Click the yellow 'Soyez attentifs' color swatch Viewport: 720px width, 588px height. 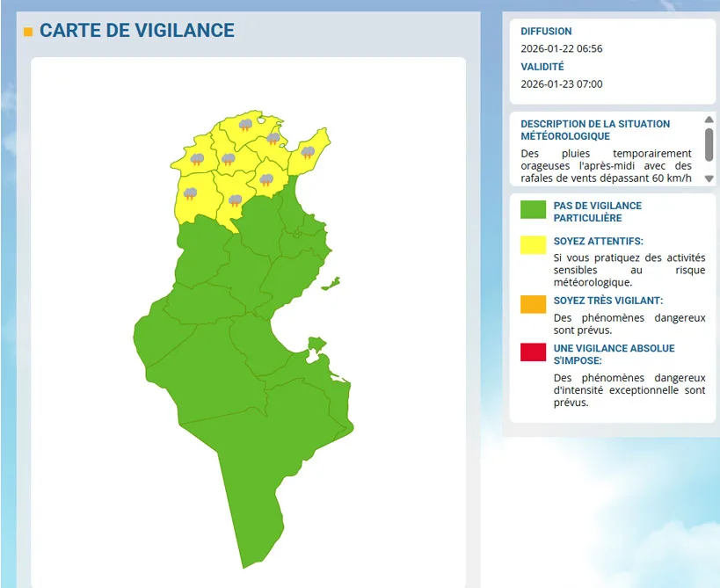click(x=533, y=244)
